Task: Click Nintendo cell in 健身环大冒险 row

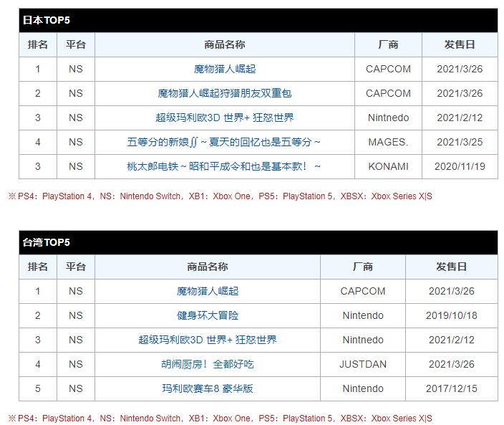Action: pos(362,315)
